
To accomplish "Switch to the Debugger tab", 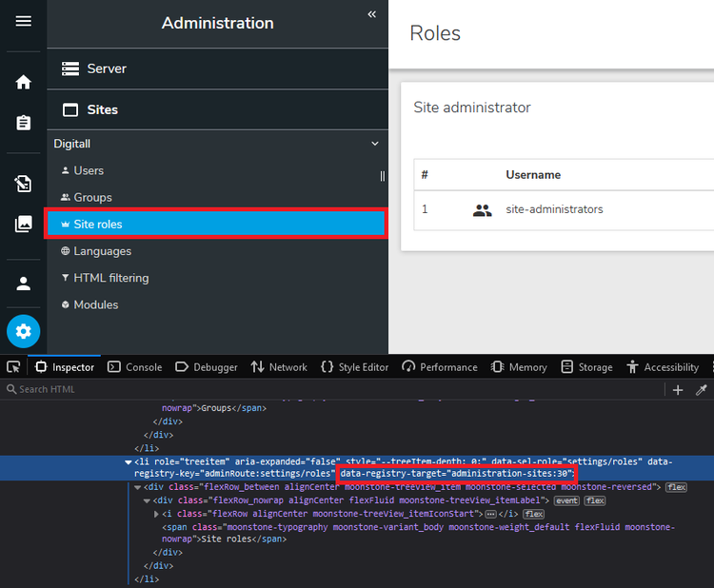I will pyautogui.click(x=207, y=367).
